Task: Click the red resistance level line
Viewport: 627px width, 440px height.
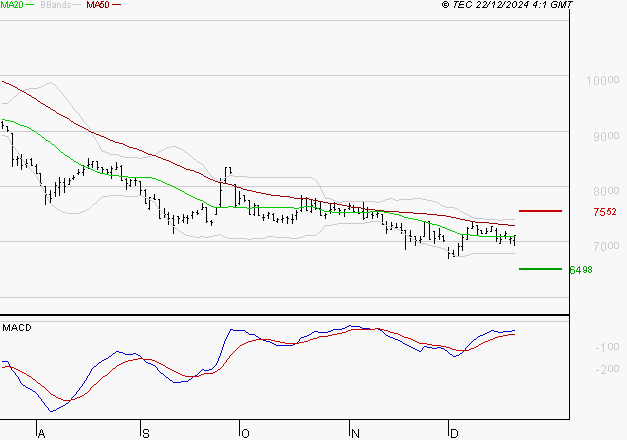Action: click(x=540, y=211)
